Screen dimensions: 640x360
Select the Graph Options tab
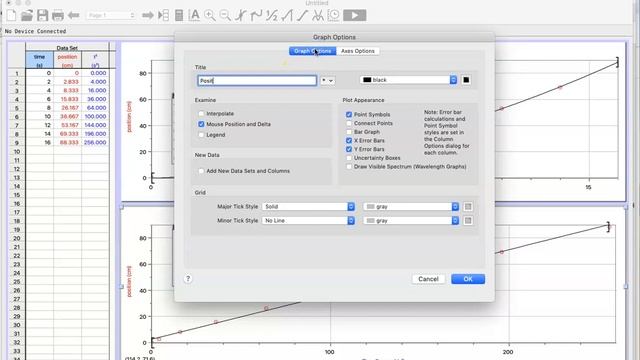pyautogui.click(x=313, y=51)
